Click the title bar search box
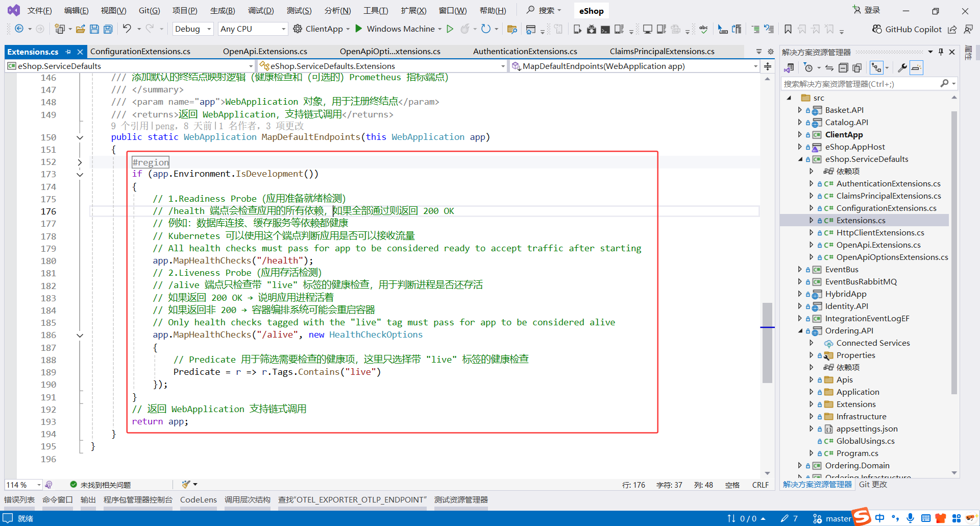This screenshot has height=526, width=980. click(544, 10)
